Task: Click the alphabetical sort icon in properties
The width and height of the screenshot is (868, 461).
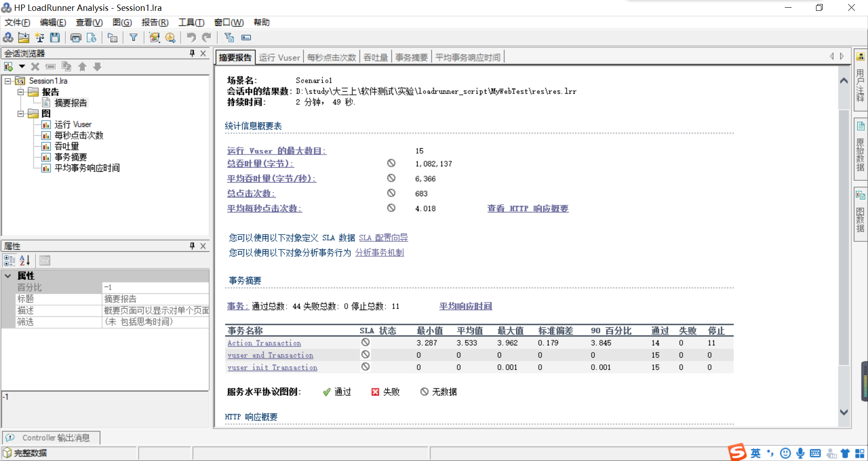Action: [x=24, y=260]
